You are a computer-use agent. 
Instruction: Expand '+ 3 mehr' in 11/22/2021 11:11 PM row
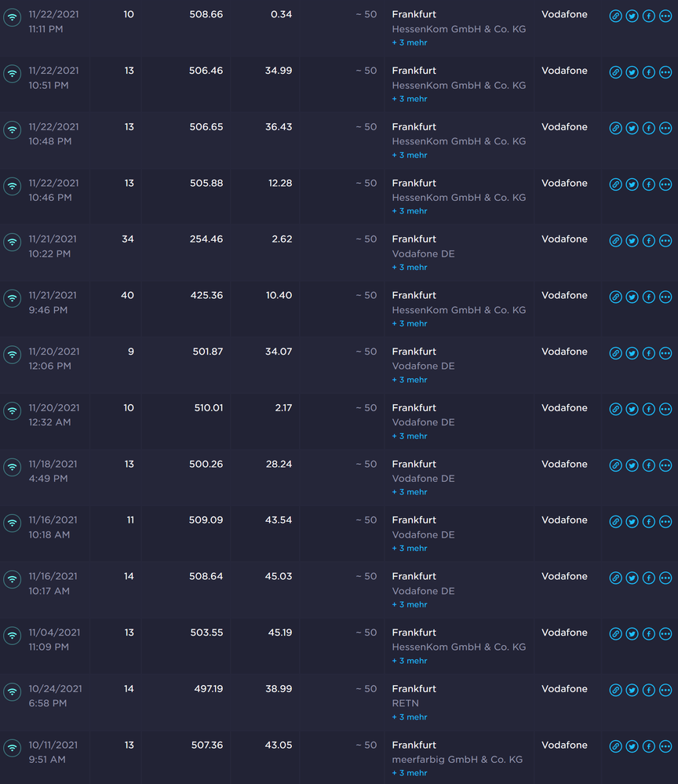410,42
